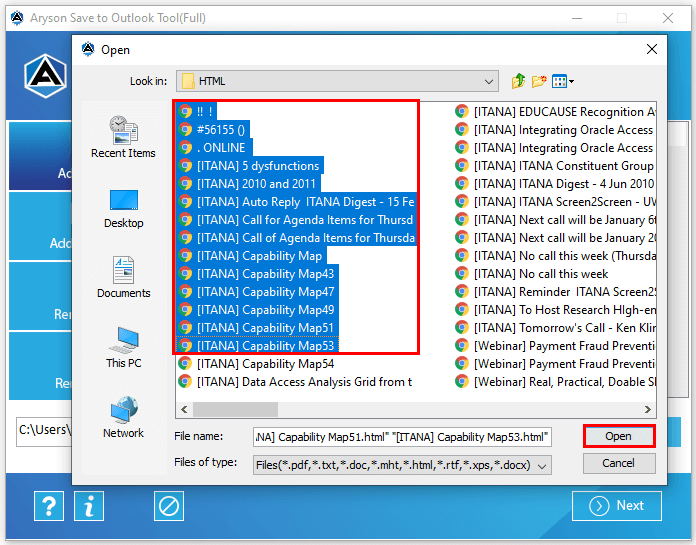Expand the Look in HTML dropdown
The image size is (696, 545).
coord(489,81)
